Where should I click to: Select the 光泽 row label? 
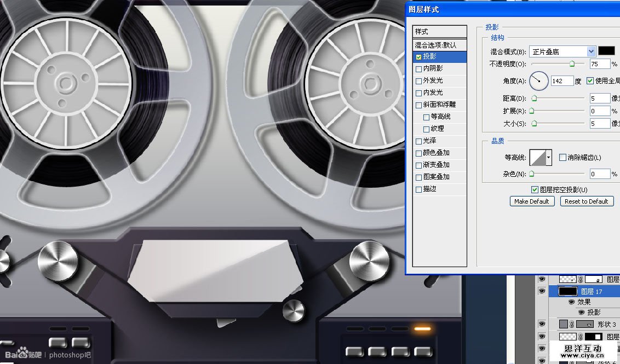click(x=429, y=141)
